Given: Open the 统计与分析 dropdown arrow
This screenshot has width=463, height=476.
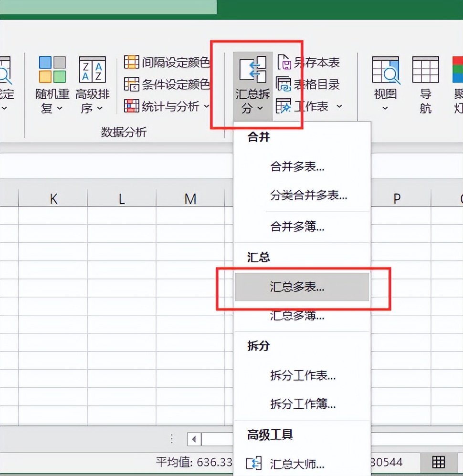Looking at the screenshot, I should coord(206,106).
